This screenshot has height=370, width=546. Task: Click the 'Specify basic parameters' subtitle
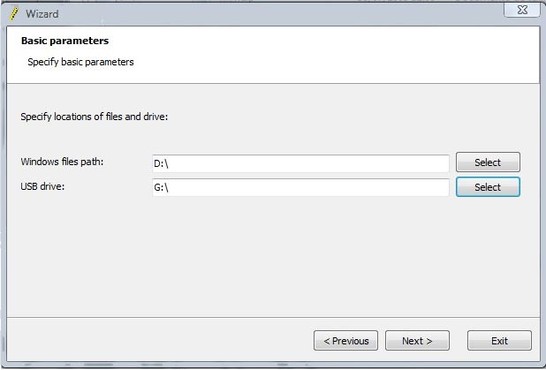(x=80, y=62)
